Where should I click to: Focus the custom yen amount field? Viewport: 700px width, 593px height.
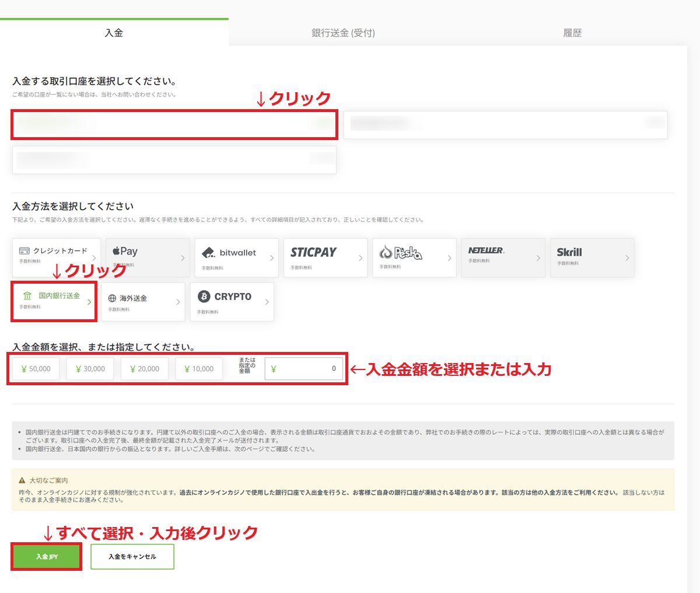tap(303, 369)
